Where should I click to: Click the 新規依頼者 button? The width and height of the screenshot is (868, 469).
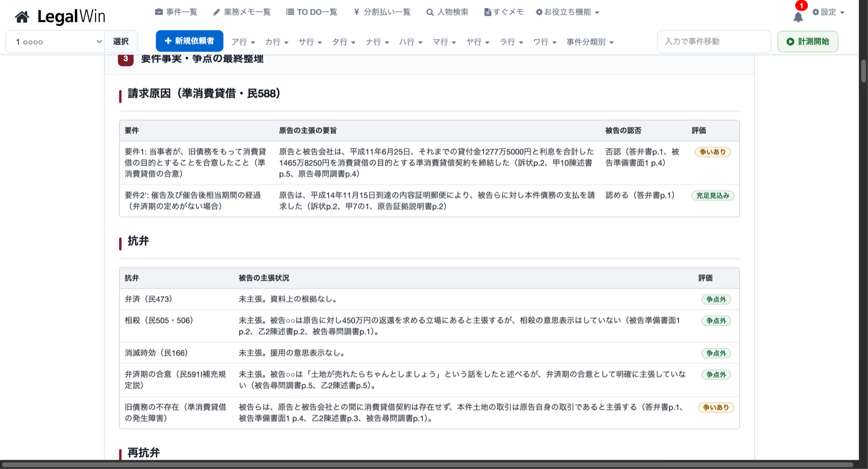[x=189, y=41]
